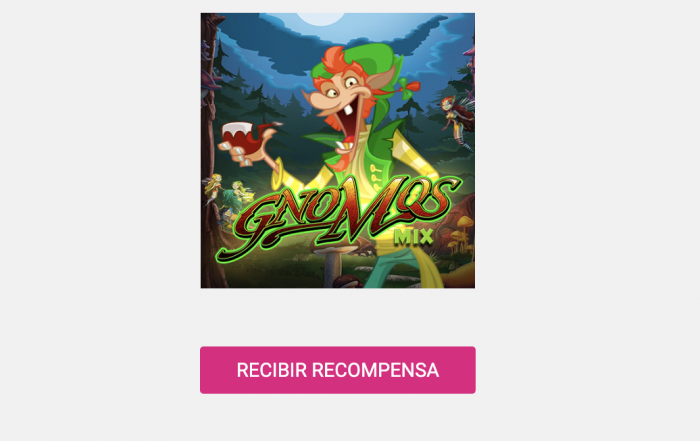Click the green bow on gnome's braid
This screenshot has height=441, width=700.
pos(408,87)
